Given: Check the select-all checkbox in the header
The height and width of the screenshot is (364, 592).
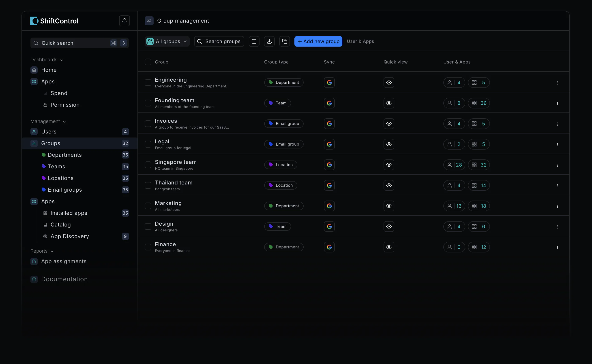Looking at the screenshot, I should (x=148, y=62).
